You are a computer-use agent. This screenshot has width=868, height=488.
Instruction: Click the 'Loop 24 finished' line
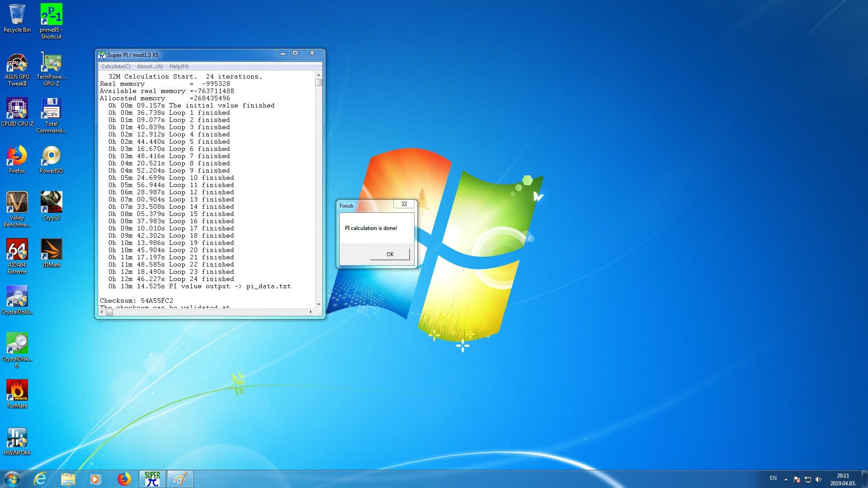[x=171, y=279]
